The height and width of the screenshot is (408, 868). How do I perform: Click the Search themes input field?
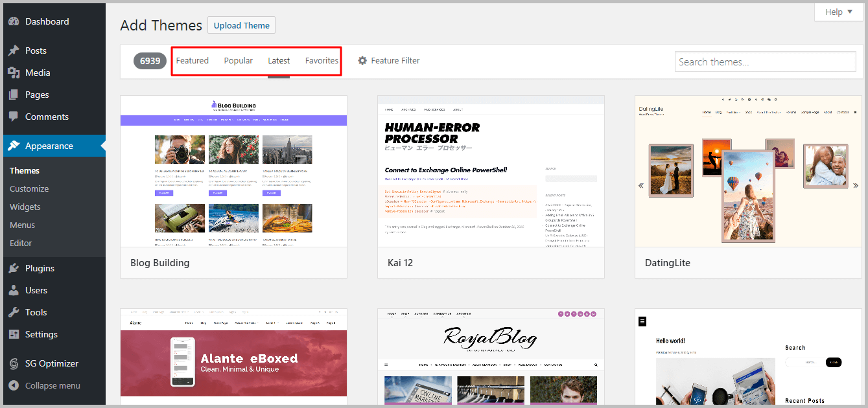765,62
